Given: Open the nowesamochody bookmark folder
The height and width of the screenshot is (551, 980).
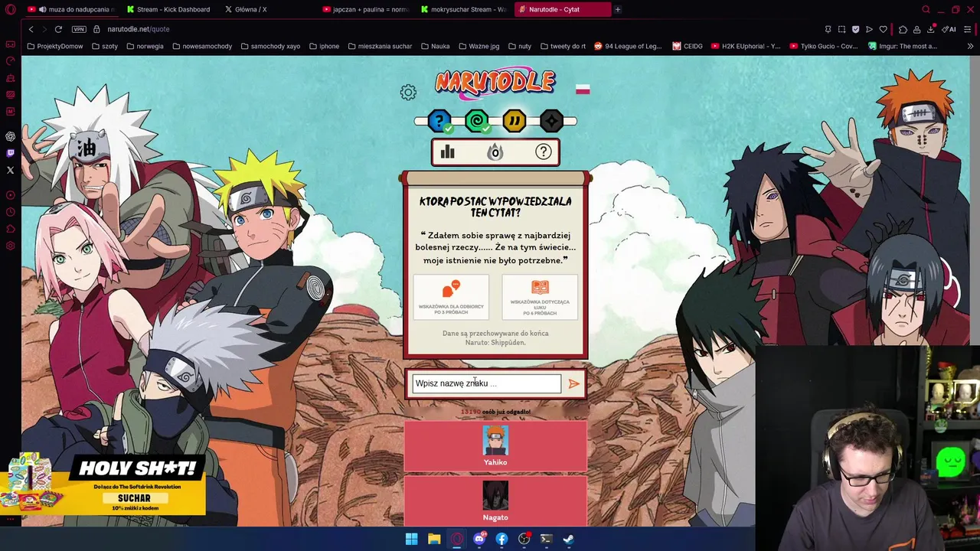Looking at the screenshot, I should pos(202,46).
